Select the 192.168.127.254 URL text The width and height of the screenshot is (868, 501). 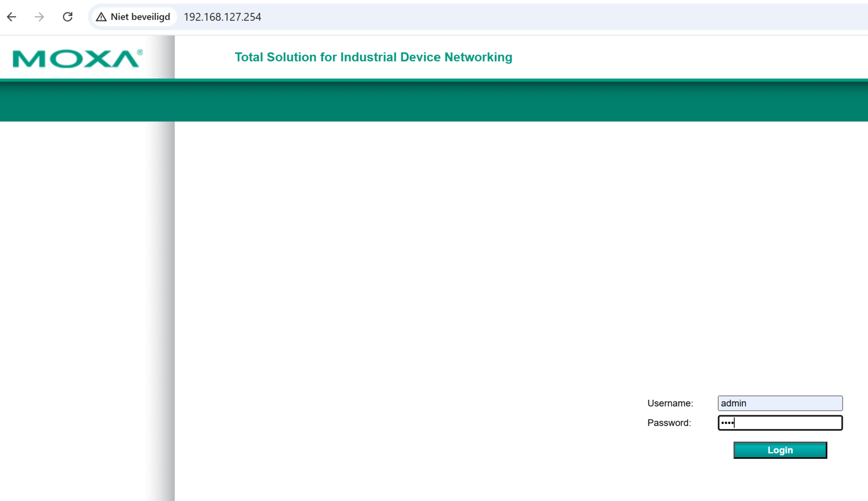point(222,17)
